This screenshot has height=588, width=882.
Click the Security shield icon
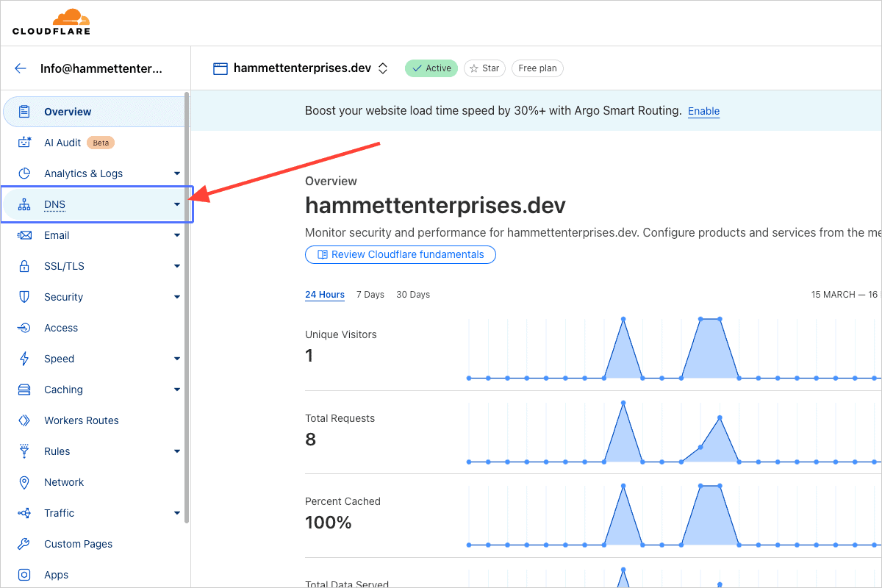point(24,297)
